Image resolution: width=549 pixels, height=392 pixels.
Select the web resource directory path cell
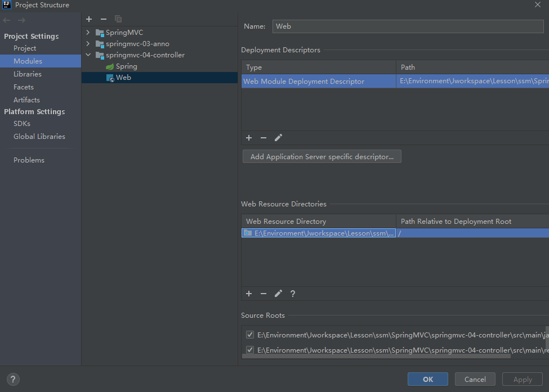pyautogui.click(x=319, y=233)
